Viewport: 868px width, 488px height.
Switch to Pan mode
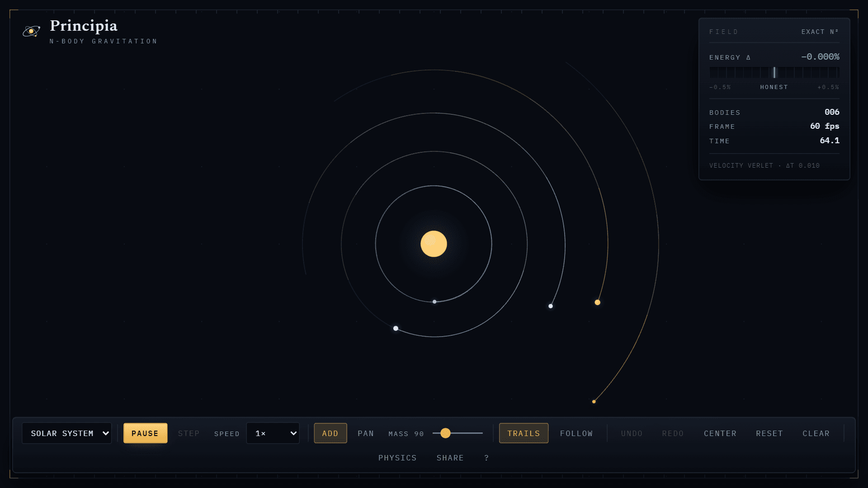pos(366,433)
